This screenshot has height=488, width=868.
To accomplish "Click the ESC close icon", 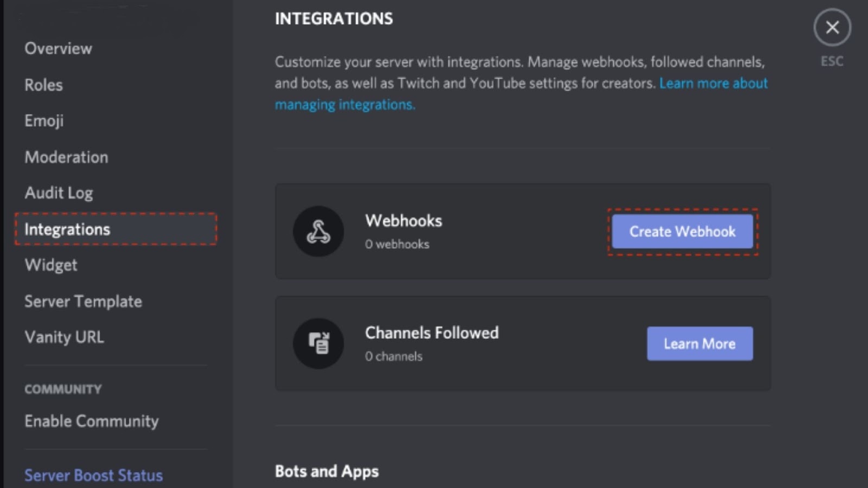I will click(832, 27).
